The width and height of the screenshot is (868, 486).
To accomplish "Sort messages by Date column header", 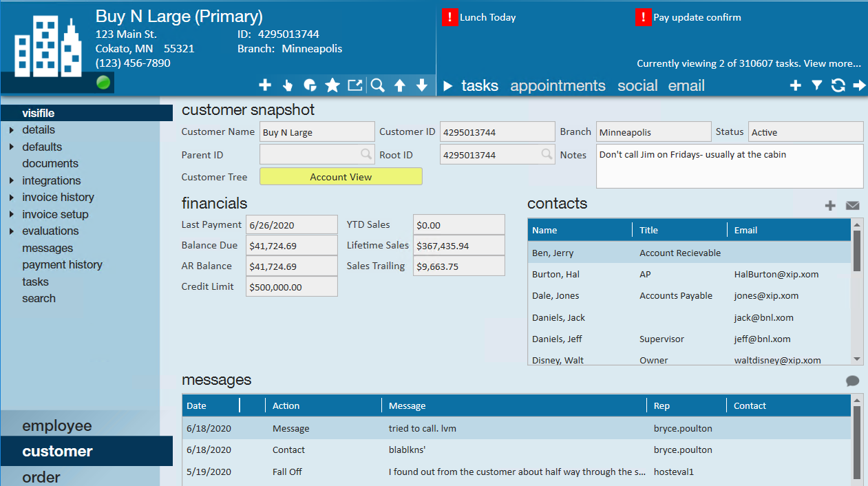I will (211, 405).
